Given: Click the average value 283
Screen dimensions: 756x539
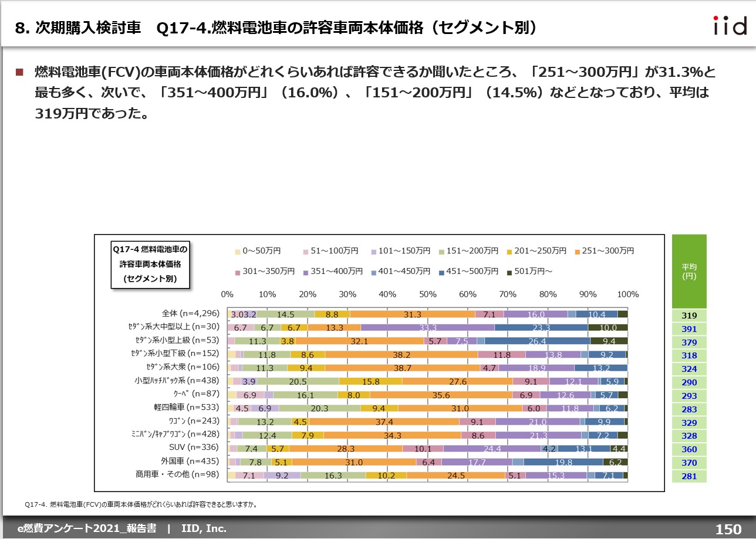Looking at the screenshot, I should tap(689, 409).
